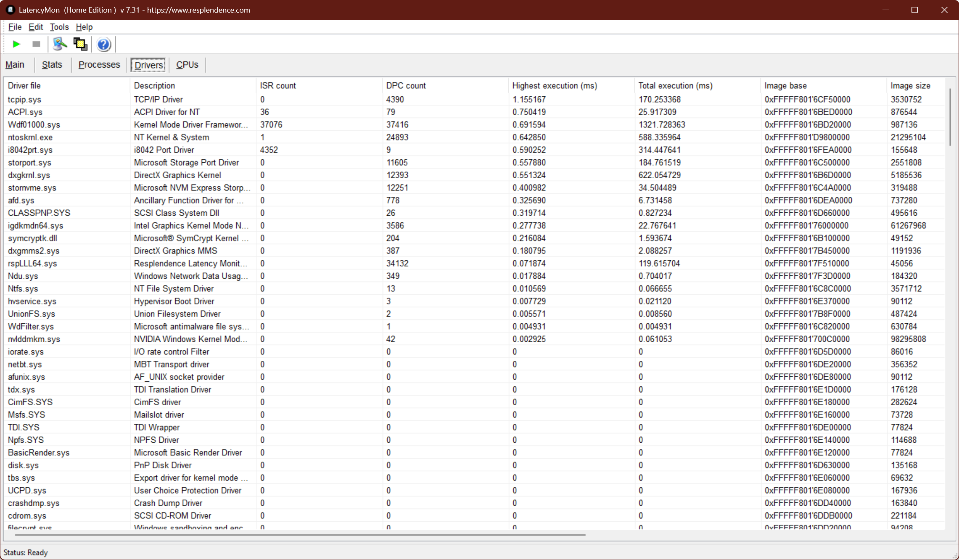The height and width of the screenshot is (560, 959).
Task: Select the nvlddmkm.sys NVIDIA driver row
Action: [x=34, y=339]
